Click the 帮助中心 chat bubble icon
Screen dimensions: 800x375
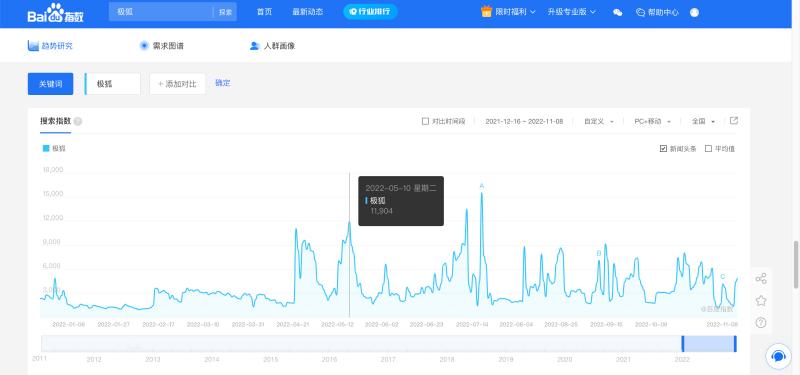click(640, 12)
